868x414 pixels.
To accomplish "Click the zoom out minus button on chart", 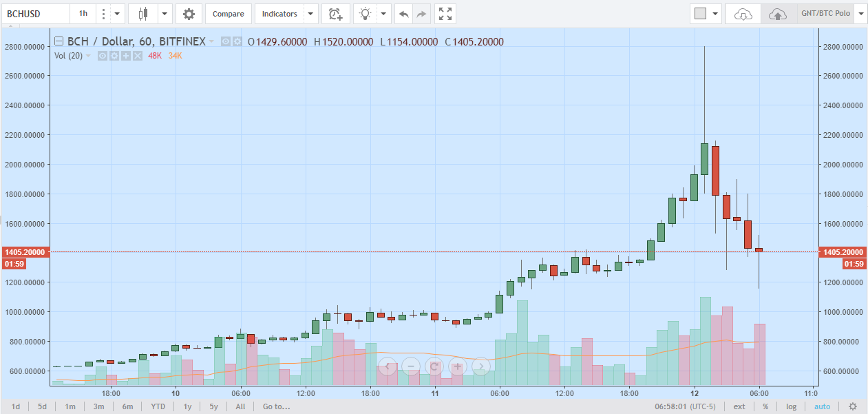I will point(411,366).
